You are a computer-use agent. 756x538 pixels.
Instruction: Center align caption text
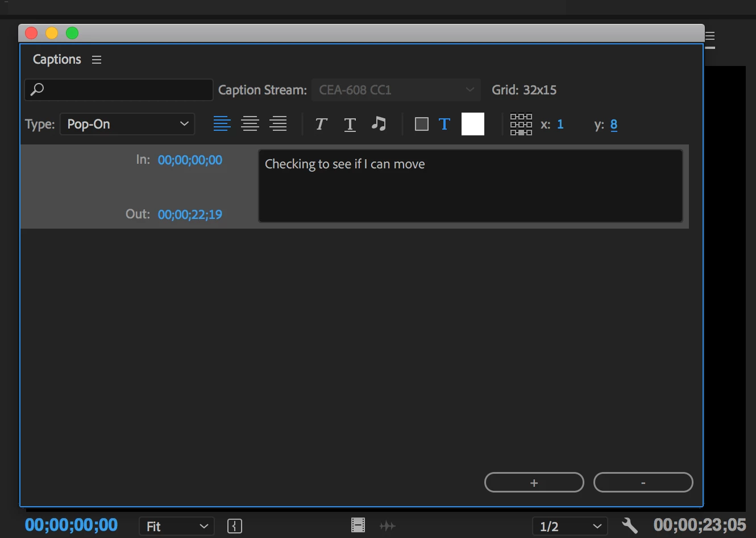250,123
